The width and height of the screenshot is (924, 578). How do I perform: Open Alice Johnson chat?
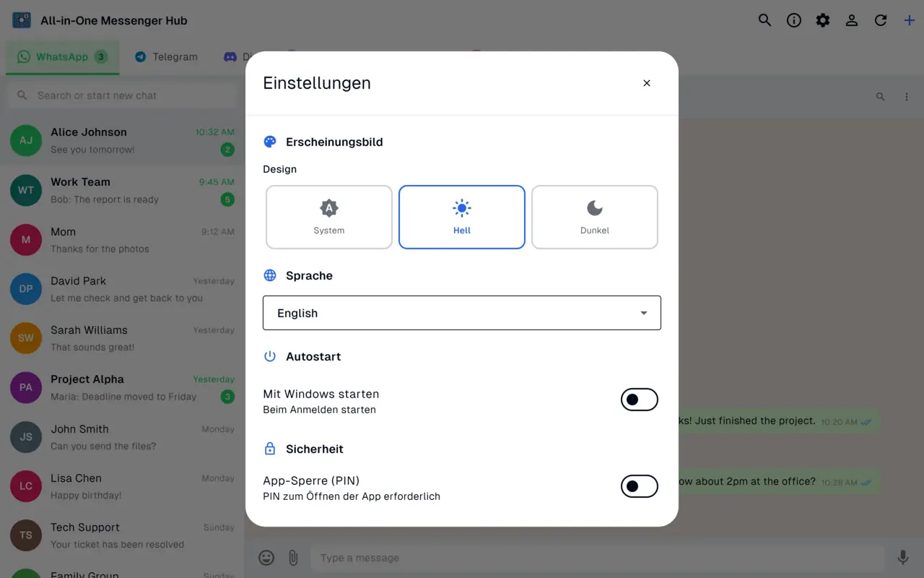pos(123,141)
